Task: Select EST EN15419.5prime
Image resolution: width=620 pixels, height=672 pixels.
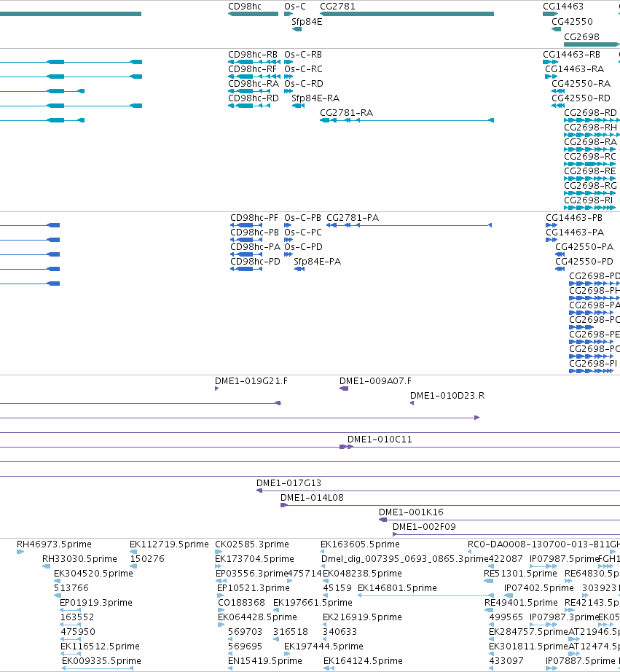Action: pos(230,668)
